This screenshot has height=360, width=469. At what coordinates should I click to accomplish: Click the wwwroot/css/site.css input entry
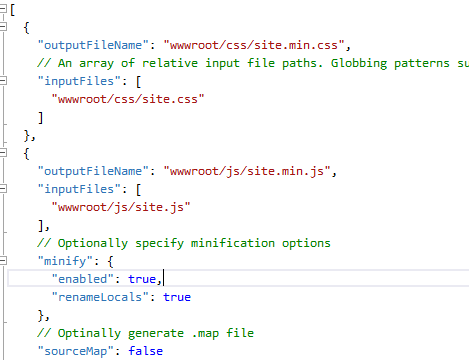(128, 99)
